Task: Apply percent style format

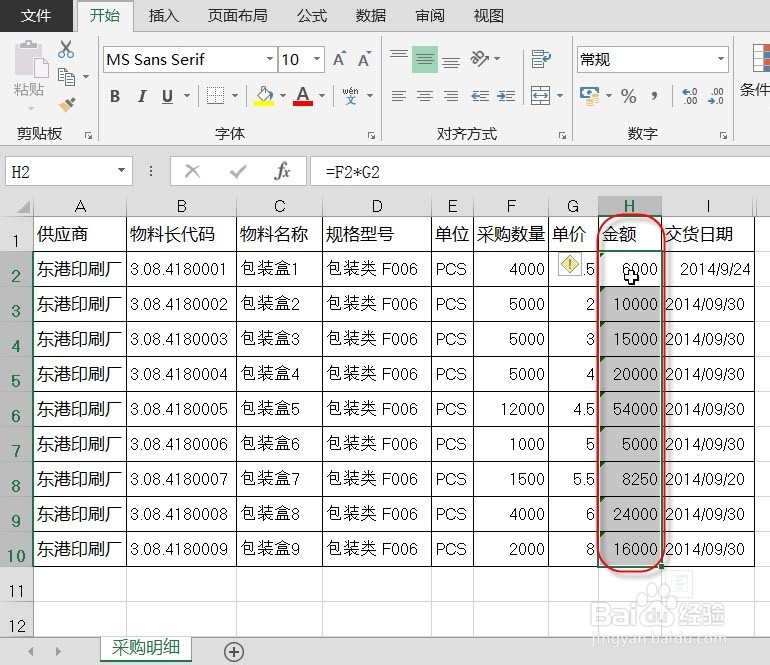Action: pos(629,96)
